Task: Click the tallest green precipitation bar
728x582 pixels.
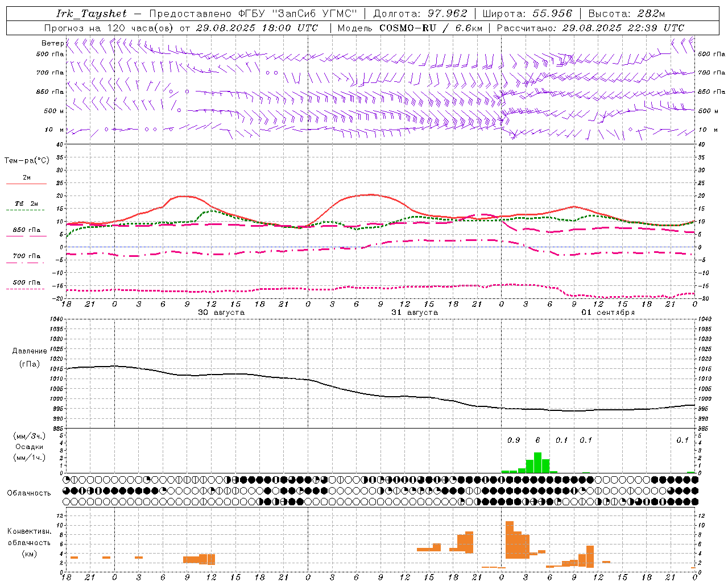Action: (x=537, y=463)
